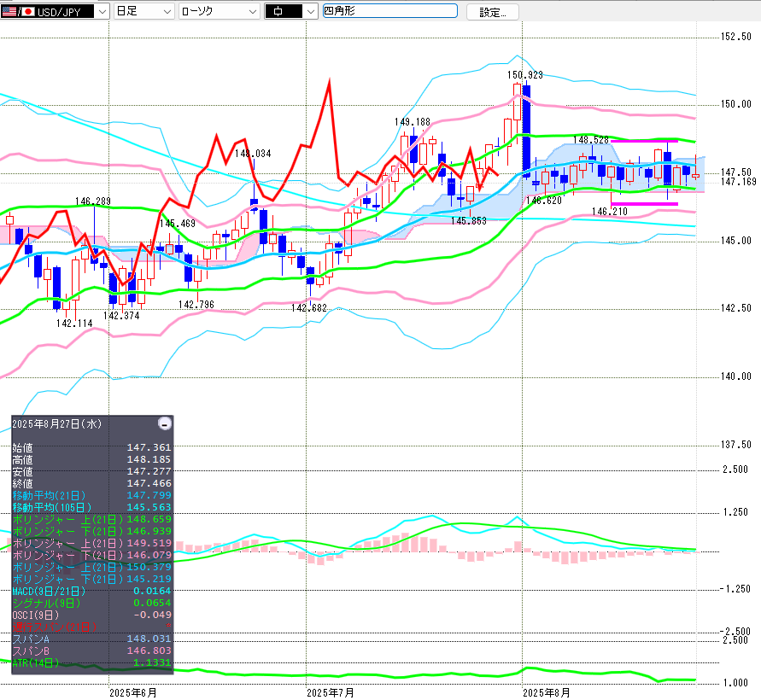This screenshot has height=700, width=761.
Task: Select the 遅行スパン(21日) row
Action: (91, 627)
